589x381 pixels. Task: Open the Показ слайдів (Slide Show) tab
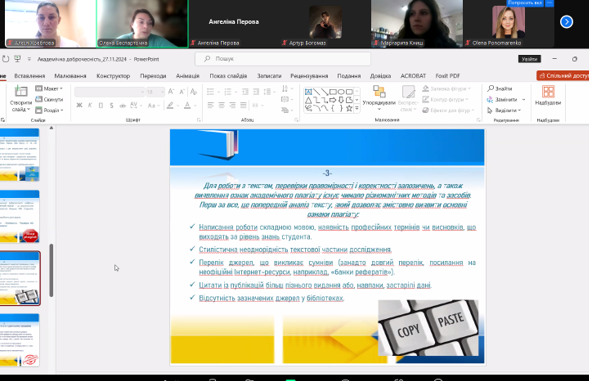pyautogui.click(x=228, y=76)
